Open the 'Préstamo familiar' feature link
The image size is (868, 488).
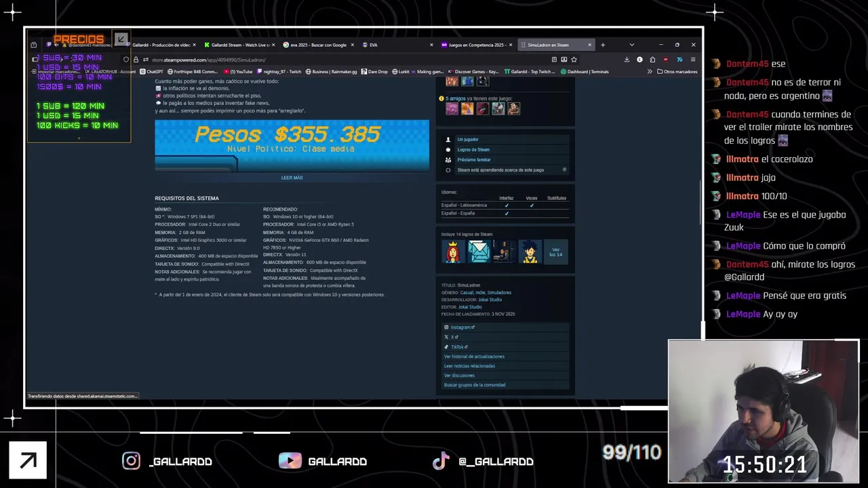[x=474, y=160]
